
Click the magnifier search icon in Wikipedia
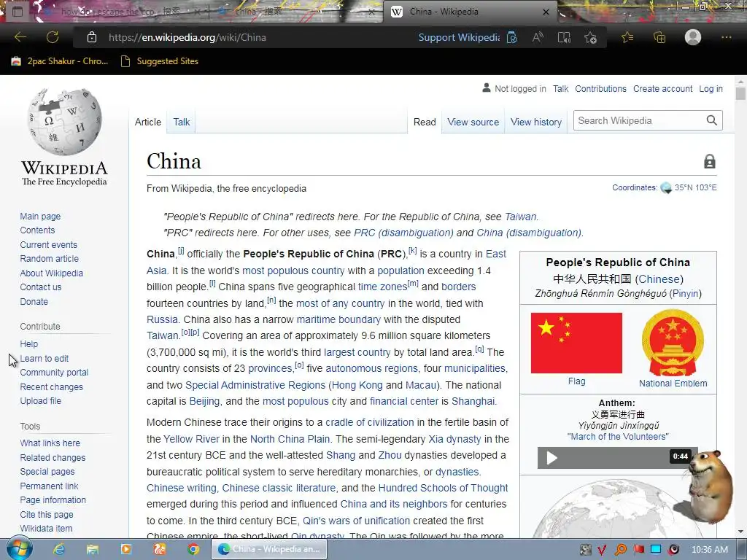point(712,120)
